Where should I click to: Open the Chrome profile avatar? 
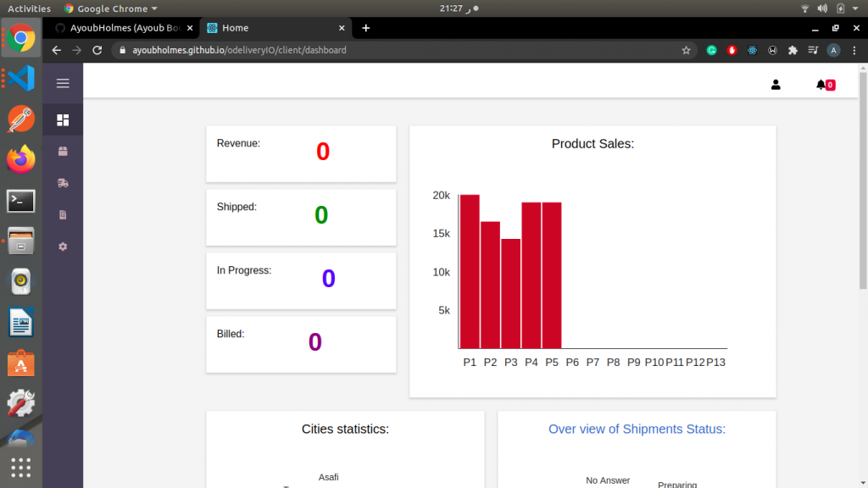point(833,50)
